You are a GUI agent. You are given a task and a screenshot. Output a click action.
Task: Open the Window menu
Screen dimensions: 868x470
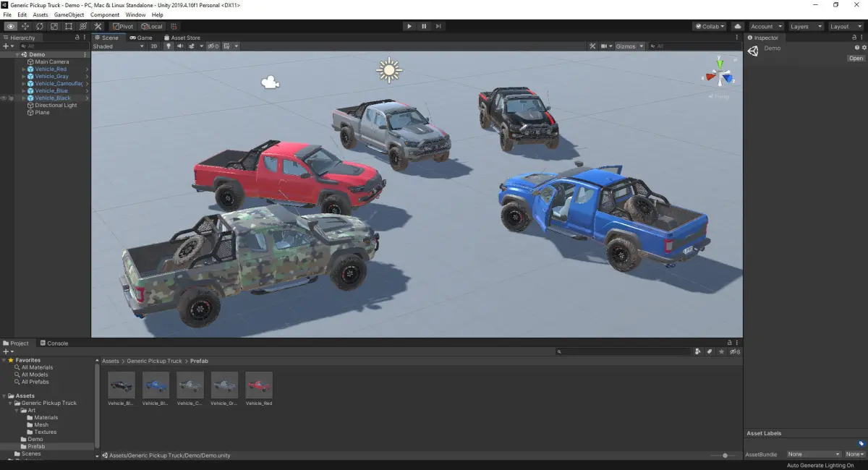point(135,14)
